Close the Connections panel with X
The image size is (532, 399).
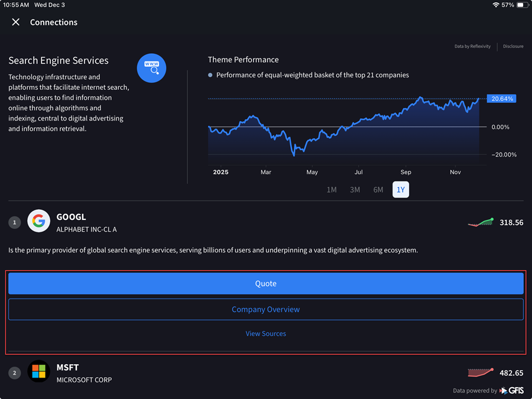[16, 22]
